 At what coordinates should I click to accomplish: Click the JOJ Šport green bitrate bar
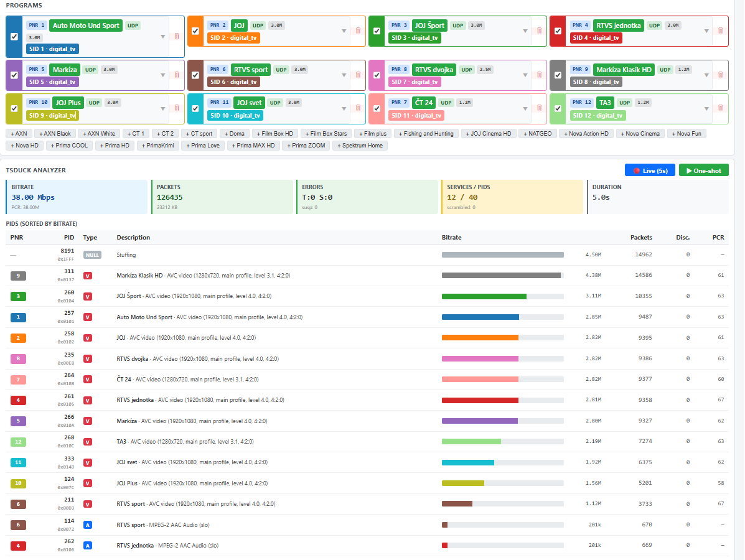tap(484, 296)
